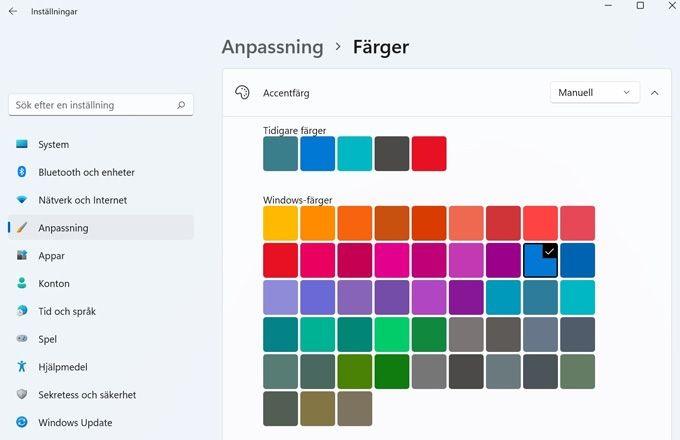The width and height of the screenshot is (680, 440).
Task: Pick the olive-tan swatch in last row
Action: pos(317,408)
